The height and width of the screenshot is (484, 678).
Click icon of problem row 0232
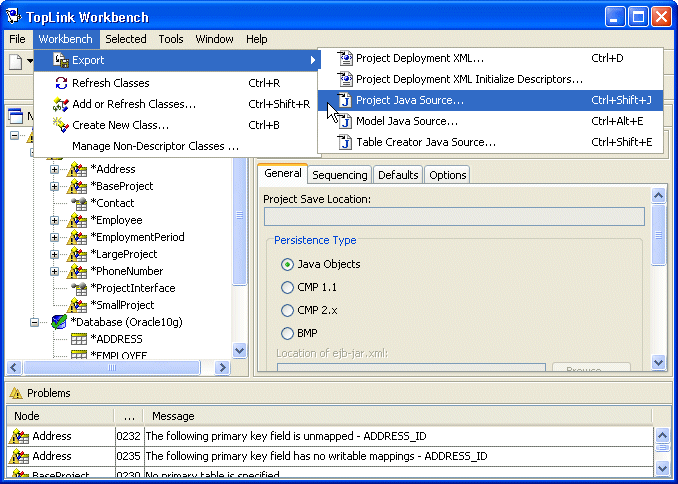point(19,436)
